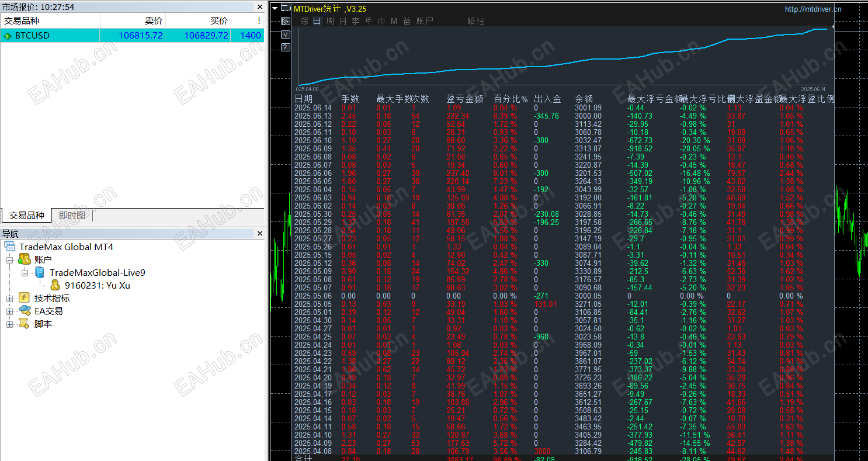
Task: Select the 路径 path tab in MTDriver
Action: [x=476, y=21]
